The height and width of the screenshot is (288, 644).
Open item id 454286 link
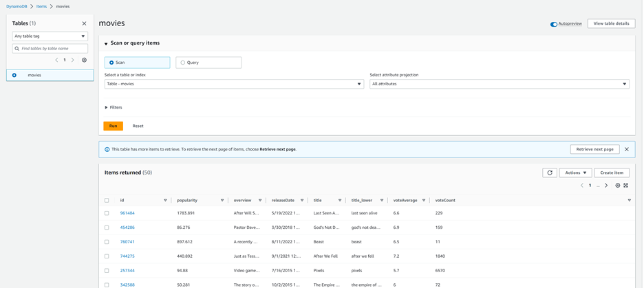pos(127,228)
